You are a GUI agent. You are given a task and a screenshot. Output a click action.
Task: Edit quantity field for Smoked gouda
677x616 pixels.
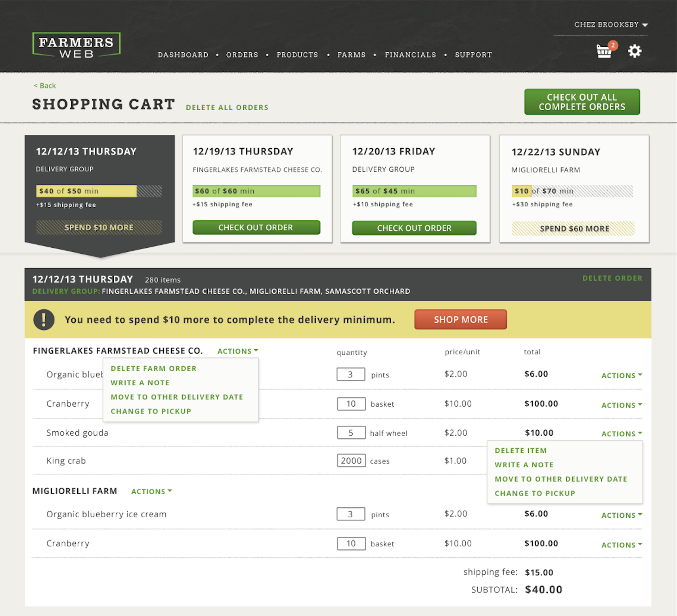tap(351, 433)
